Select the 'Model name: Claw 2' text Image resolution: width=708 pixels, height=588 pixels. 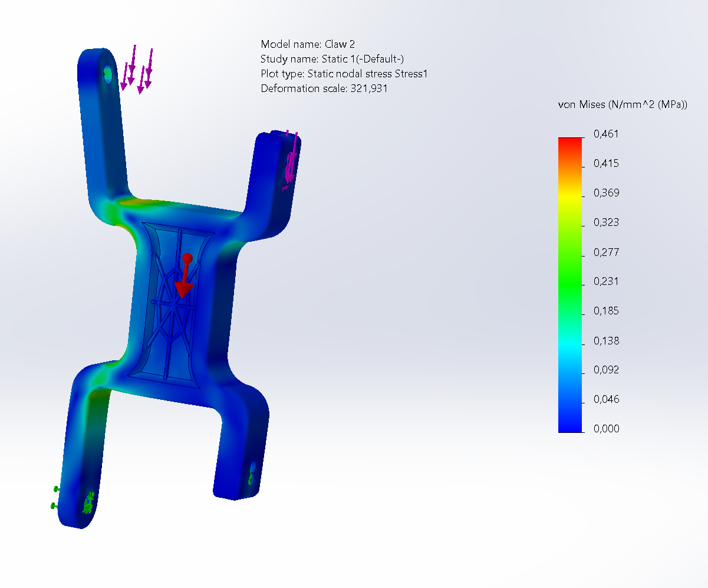(x=308, y=44)
